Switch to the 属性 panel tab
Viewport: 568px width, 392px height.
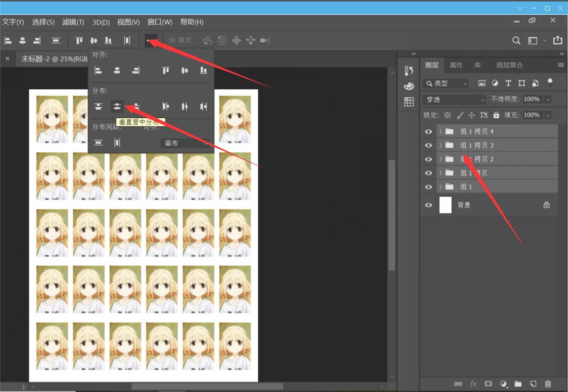click(456, 65)
